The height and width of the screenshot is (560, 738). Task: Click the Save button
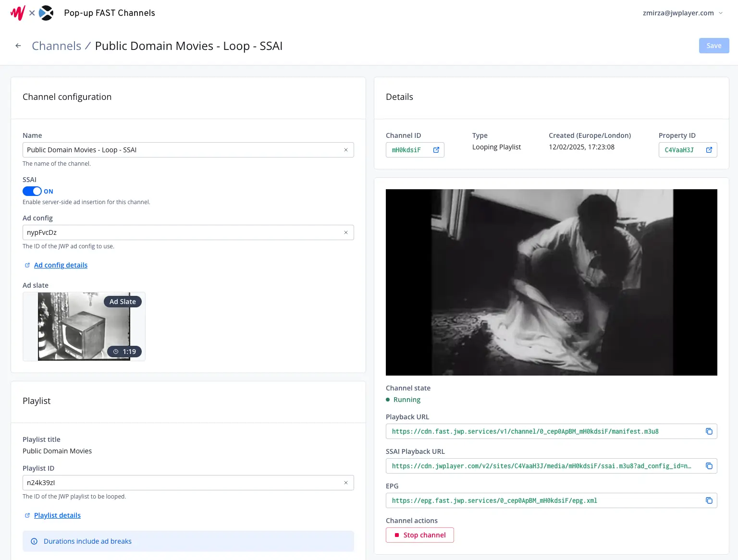click(x=714, y=46)
